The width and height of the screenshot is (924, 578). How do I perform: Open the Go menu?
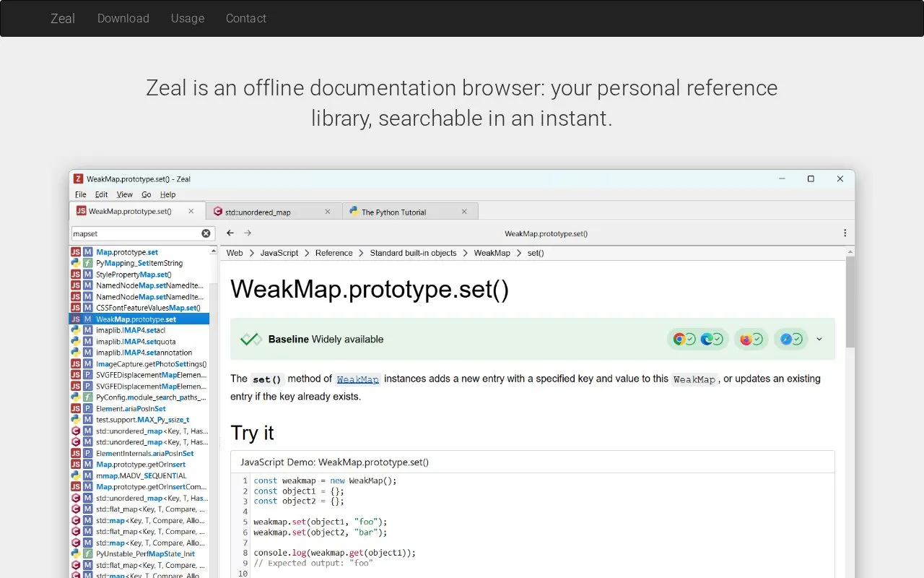pos(147,194)
